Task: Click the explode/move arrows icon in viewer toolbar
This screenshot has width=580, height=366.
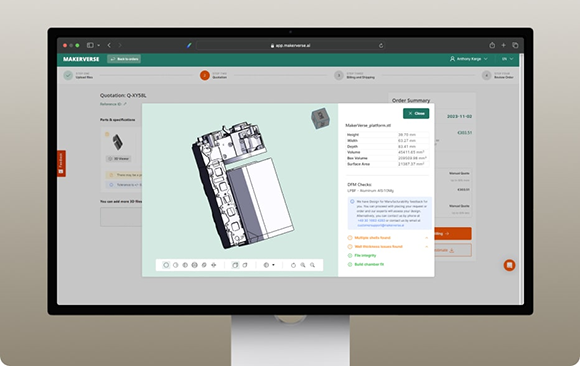Action: pos(213,265)
